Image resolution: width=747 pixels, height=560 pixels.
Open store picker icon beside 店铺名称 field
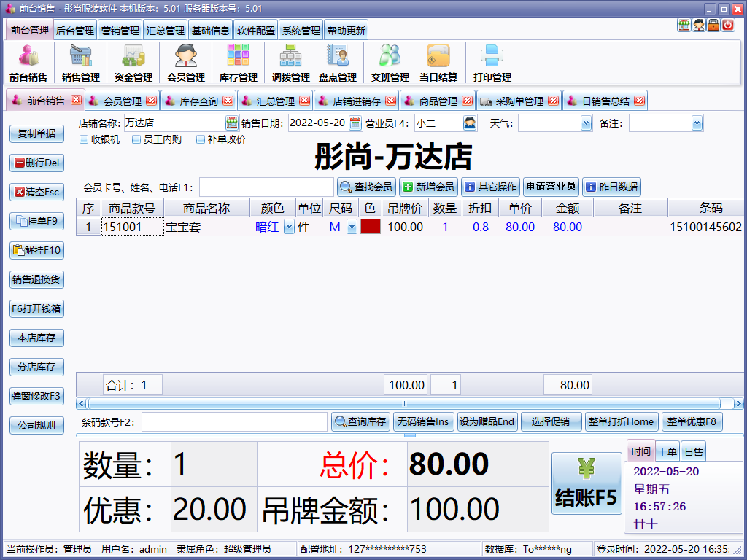[231, 122]
